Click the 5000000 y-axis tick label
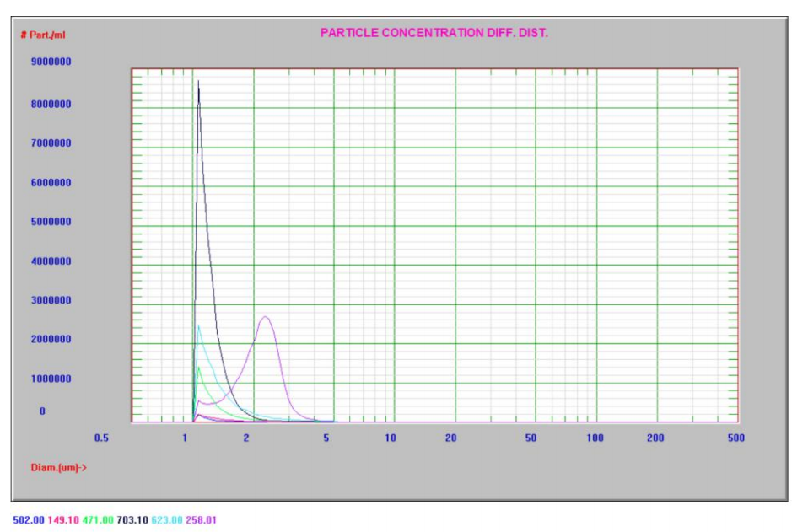 point(51,222)
